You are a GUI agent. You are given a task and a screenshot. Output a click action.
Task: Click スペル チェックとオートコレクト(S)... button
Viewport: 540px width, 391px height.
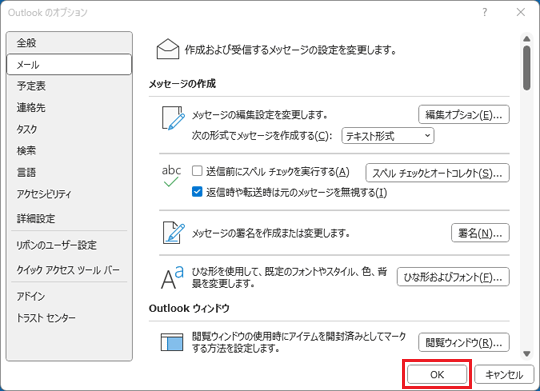click(x=437, y=173)
